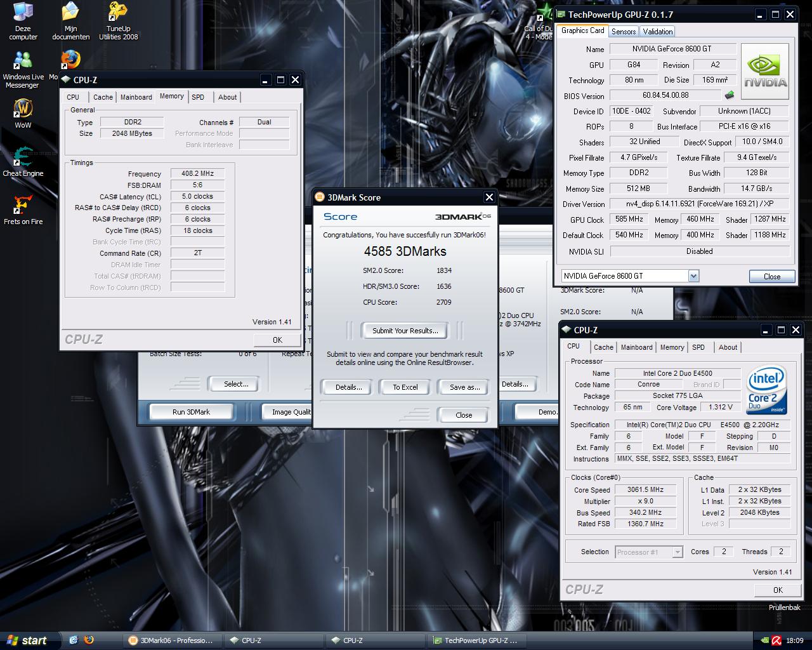Screen dimensions: 812x650
Task: Close the 3DMark Score dialog with X
Action: [x=489, y=197]
